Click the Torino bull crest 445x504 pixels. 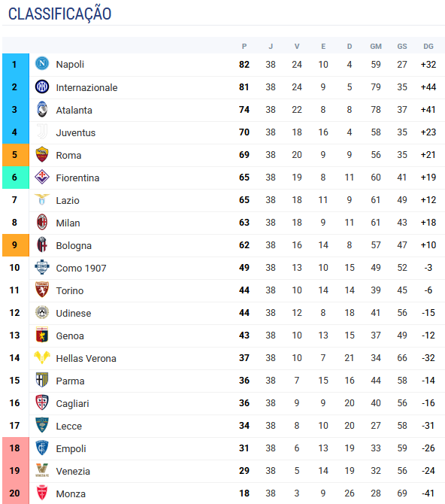pyautogui.click(x=42, y=290)
